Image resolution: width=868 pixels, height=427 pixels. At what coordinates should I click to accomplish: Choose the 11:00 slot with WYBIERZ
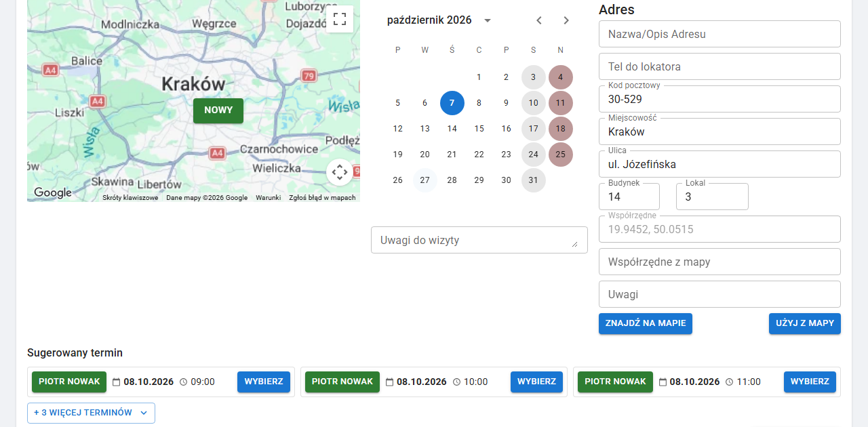810,382
